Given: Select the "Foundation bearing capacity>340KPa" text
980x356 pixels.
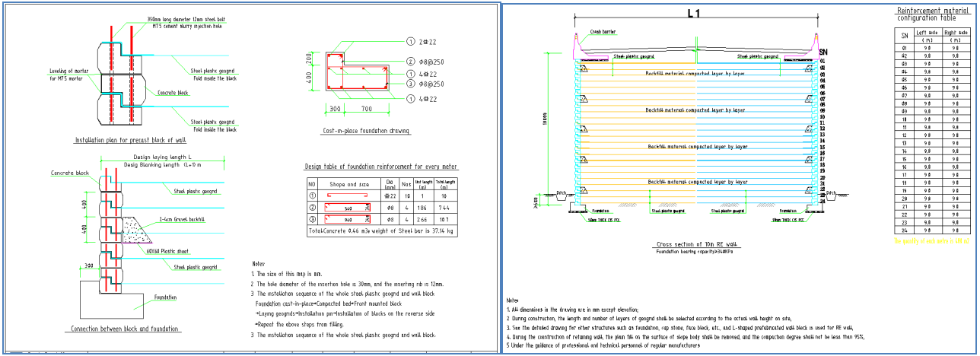Looking at the screenshot, I should 694,252.
